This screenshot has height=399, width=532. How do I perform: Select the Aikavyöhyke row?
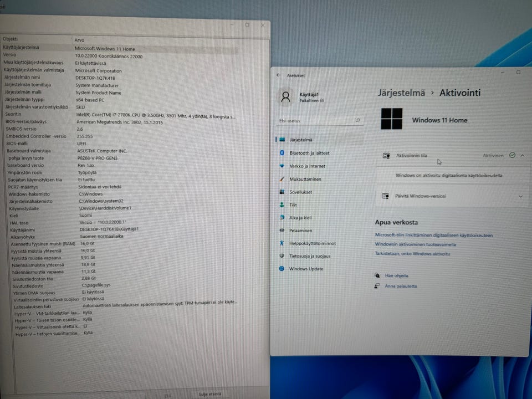point(125,237)
